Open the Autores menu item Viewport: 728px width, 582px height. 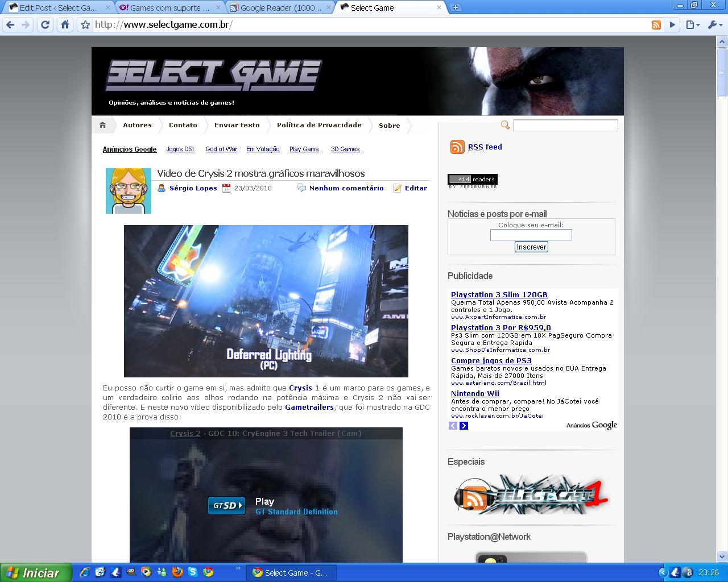click(x=137, y=125)
